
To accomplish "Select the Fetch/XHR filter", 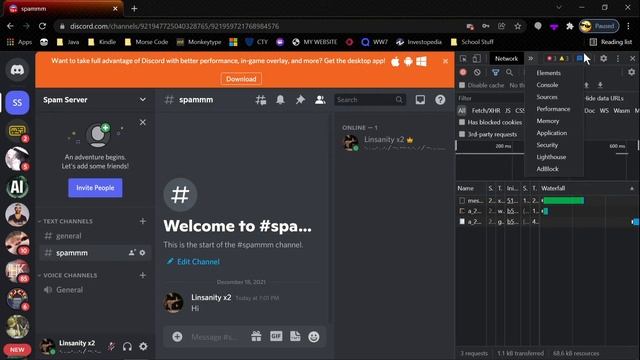I will pyautogui.click(x=486, y=111).
